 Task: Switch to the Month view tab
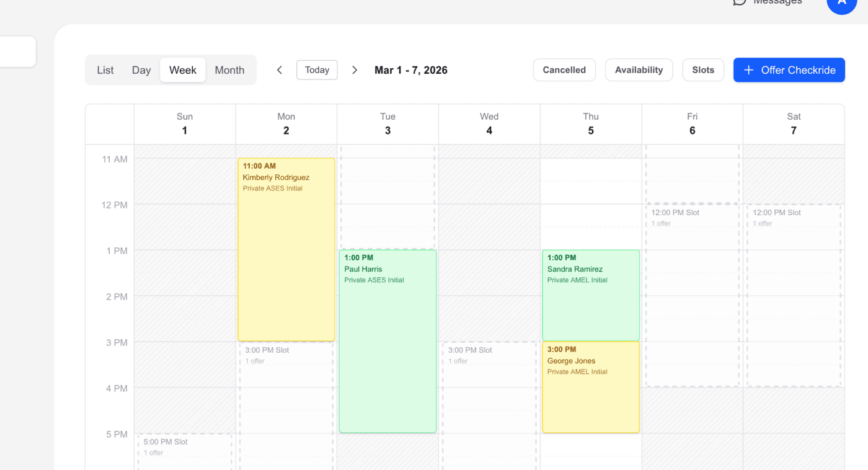point(229,69)
